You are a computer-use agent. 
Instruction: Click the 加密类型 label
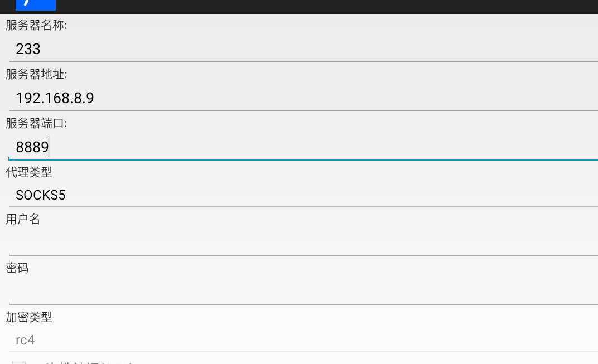[29, 317]
